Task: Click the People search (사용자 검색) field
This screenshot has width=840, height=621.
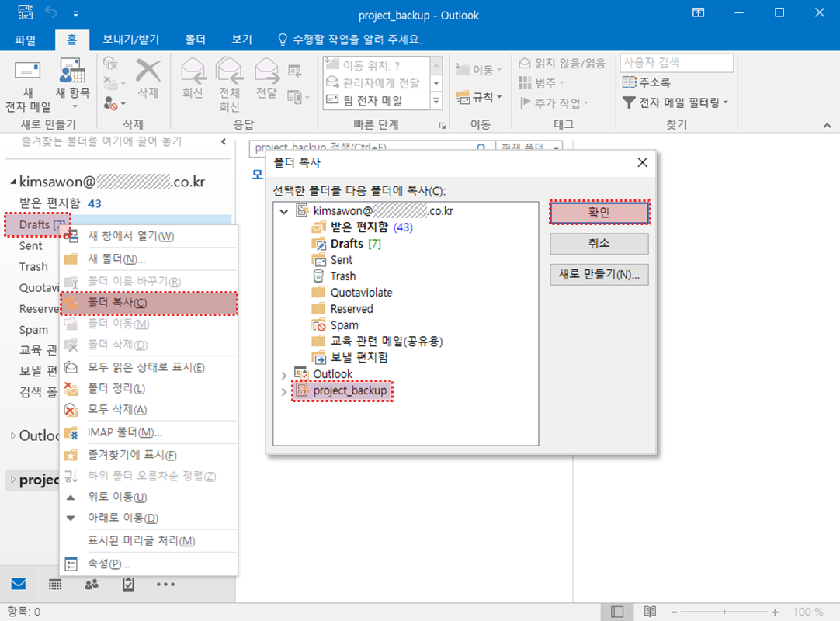Action: point(676,63)
